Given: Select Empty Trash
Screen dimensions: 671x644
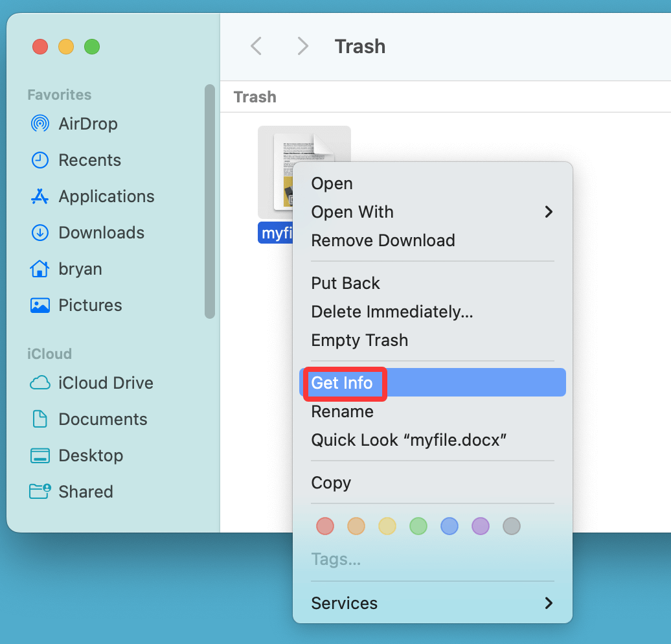Looking at the screenshot, I should [x=359, y=340].
